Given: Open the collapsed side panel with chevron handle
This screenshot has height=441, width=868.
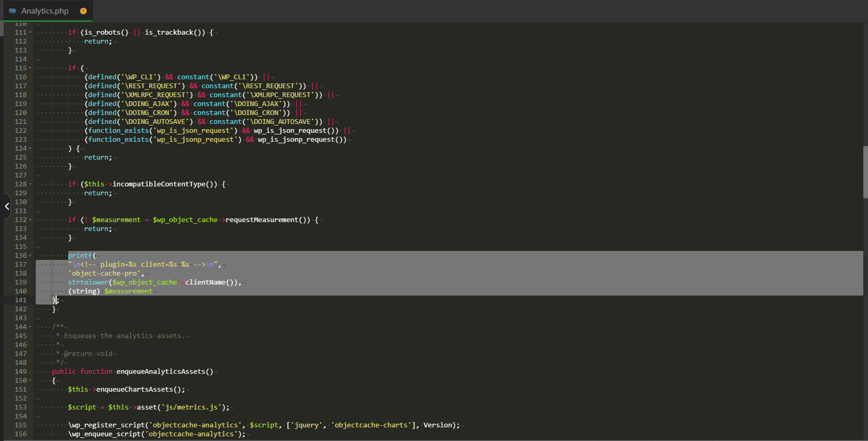Looking at the screenshot, I should coord(6,206).
